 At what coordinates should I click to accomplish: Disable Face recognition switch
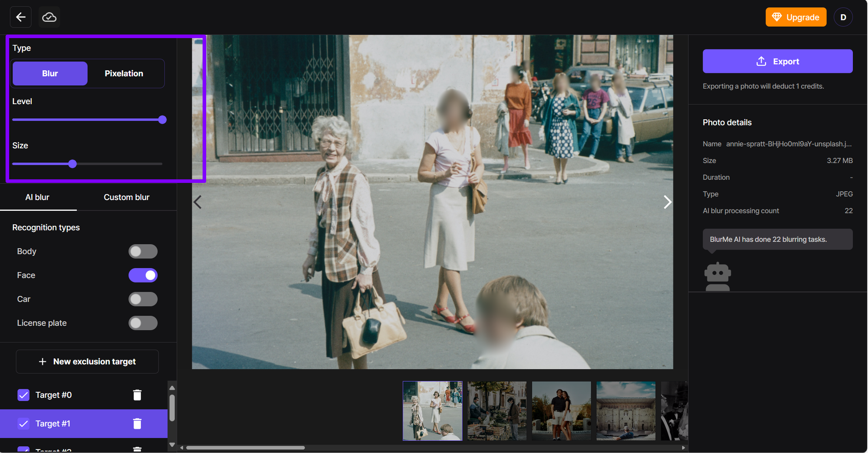tap(143, 276)
